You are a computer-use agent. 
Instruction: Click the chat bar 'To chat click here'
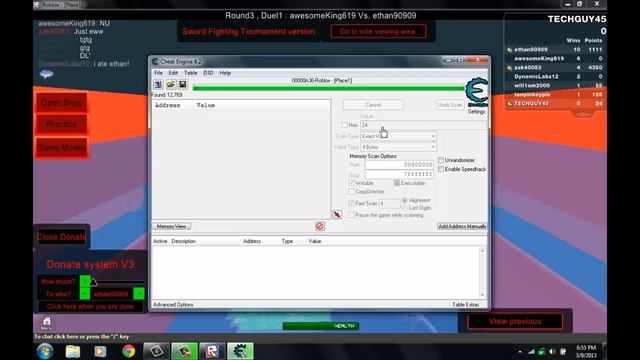(x=82, y=337)
